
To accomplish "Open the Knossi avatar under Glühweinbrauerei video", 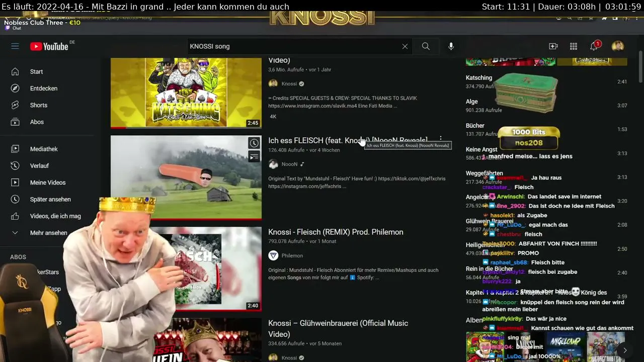I will point(273,357).
